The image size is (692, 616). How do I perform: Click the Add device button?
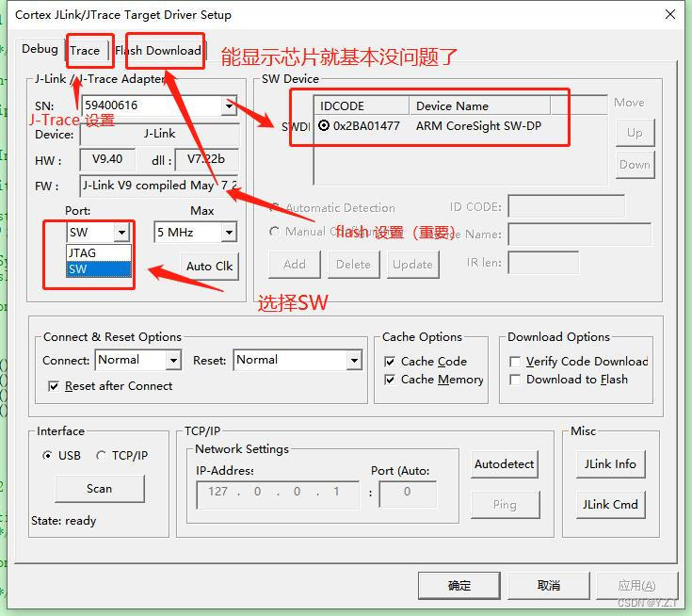(x=295, y=265)
